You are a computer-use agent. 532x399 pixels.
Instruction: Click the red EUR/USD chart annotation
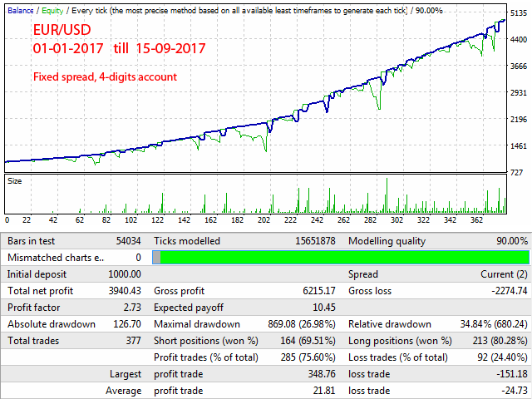coord(62,30)
